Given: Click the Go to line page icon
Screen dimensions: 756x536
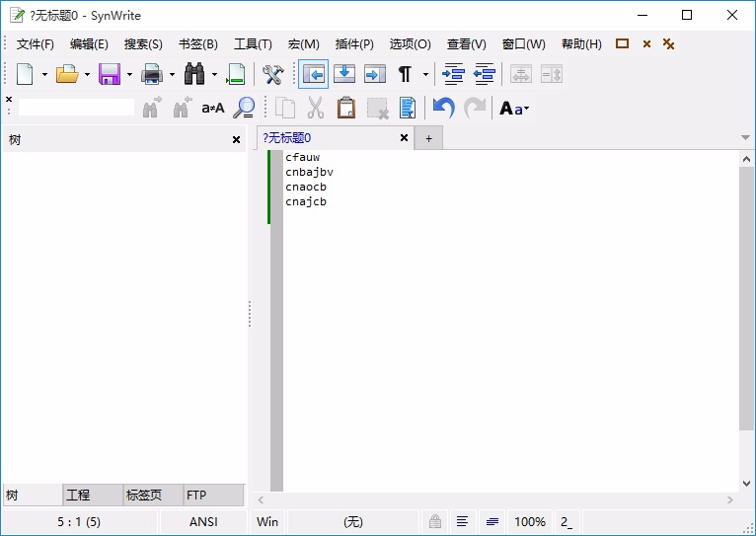Looking at the screenshot, I should pyautogui.click(x=236, y=74).
